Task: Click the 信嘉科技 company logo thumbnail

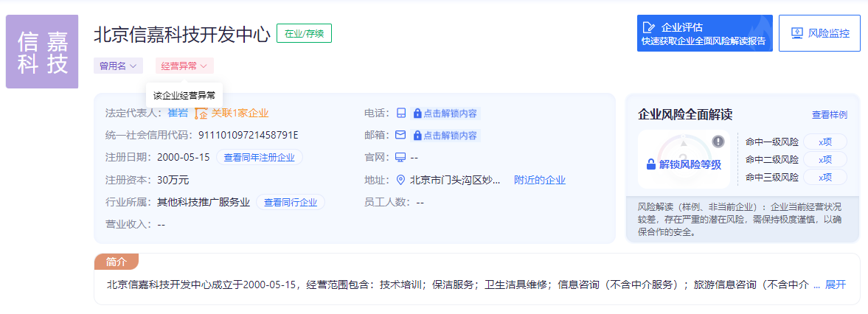Action: pyautogui.click(x=42, y=52)
